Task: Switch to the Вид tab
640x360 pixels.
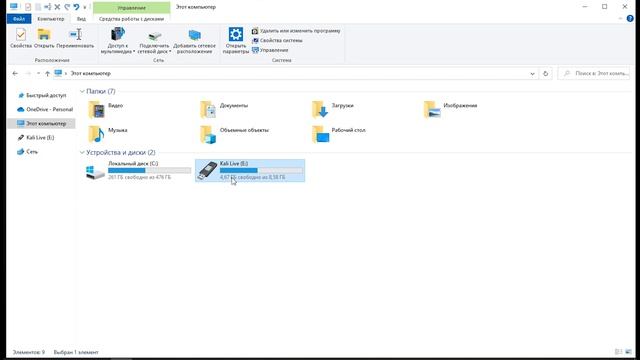Action: click(81, 19)
